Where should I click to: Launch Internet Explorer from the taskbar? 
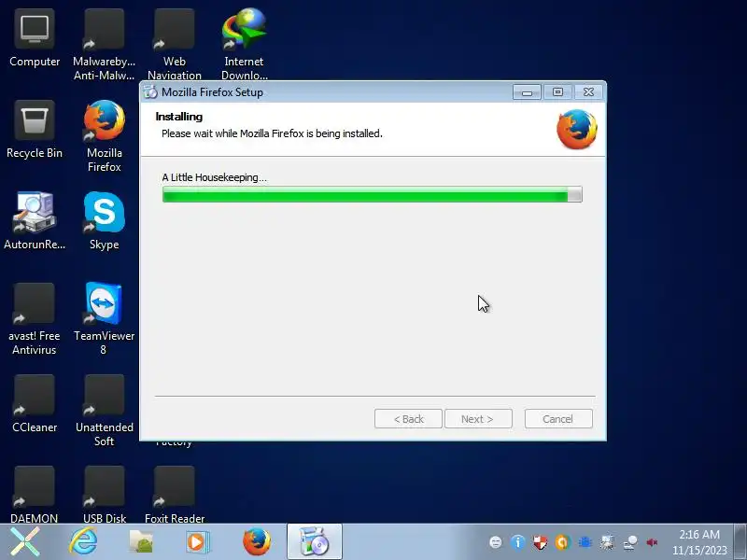83,542
